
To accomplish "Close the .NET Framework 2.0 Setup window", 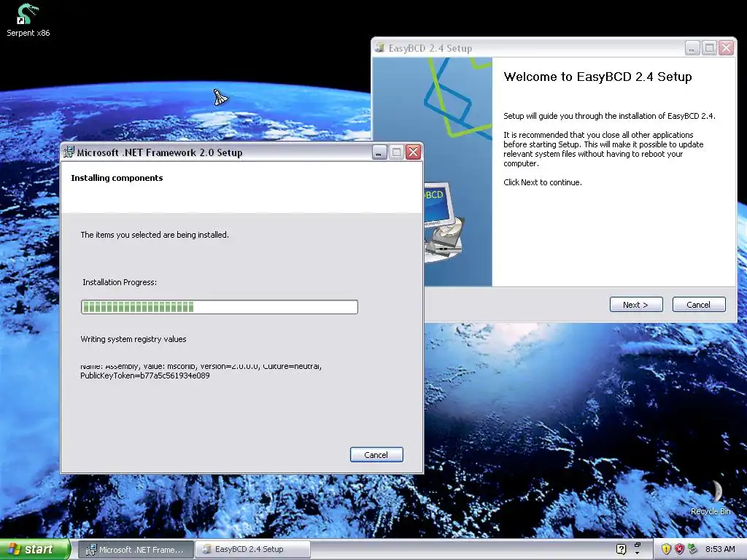I will [x=413, y=152].
